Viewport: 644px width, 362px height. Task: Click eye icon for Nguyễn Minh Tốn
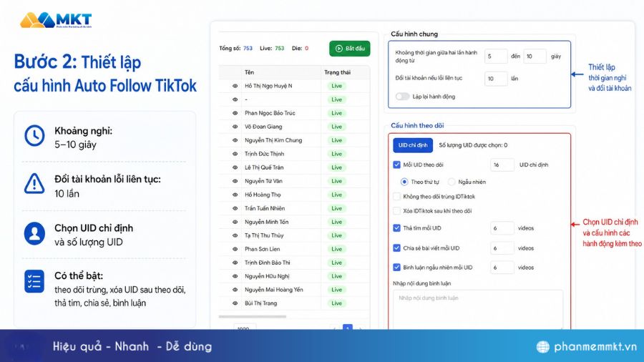coord(235,222)
